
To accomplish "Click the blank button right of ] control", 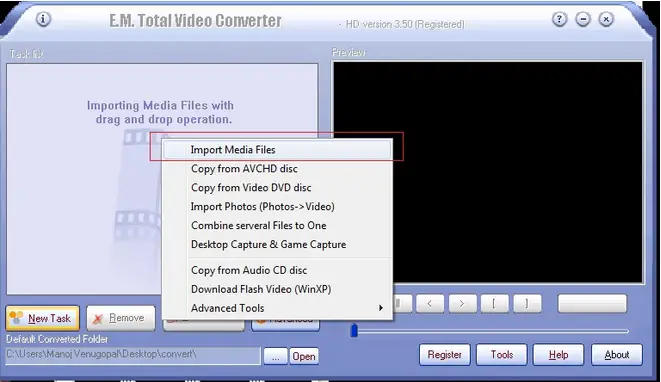I will coord(592,304).
